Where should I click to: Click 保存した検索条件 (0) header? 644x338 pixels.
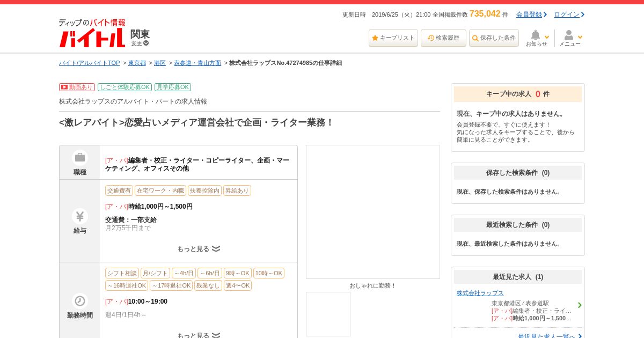pyautogui.click(x=518, y=173)
